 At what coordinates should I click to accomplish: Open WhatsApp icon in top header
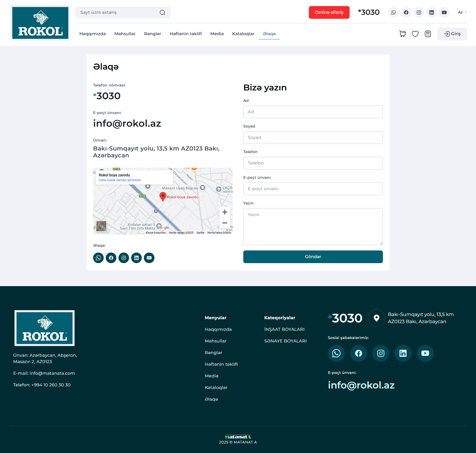(x=393, y=12)
